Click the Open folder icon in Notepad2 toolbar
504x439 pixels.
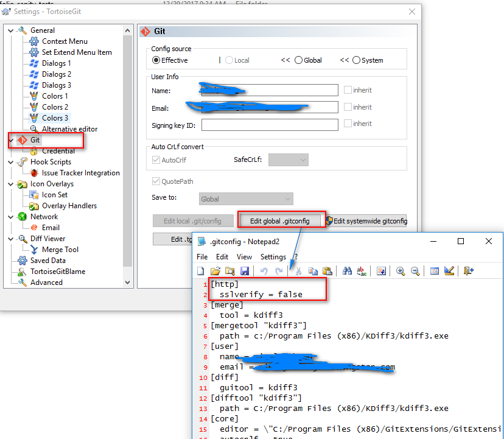(215, 271)
